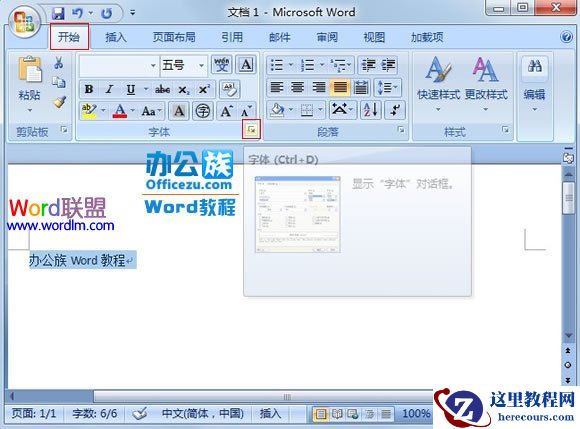
Task: Sort text A to Z
Action: [x=370, y=110]
